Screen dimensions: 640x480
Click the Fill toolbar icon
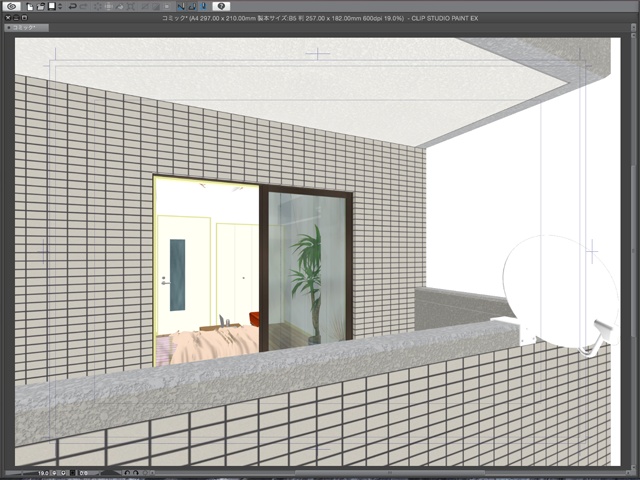119,7
